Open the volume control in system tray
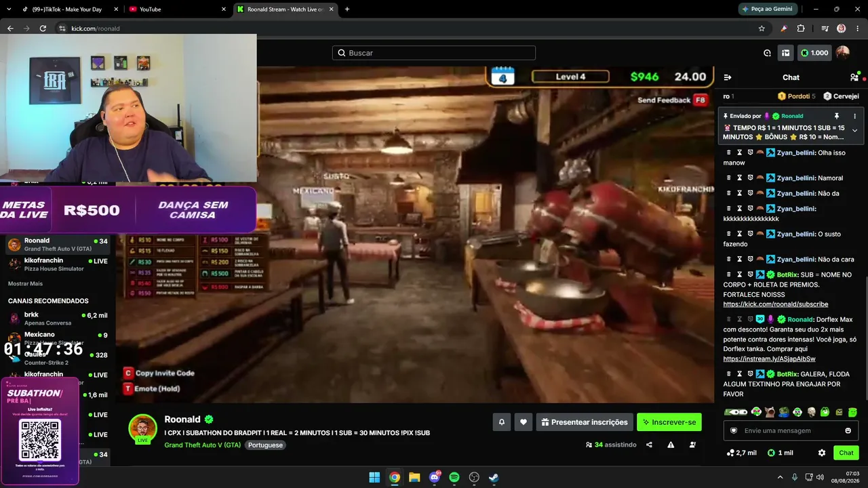The width and height of the screenshot is (868, 488). pyautogui.click(x=819, y=477)
